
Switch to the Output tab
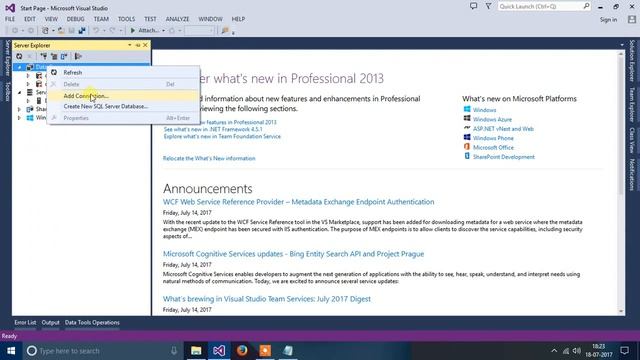coord(51,322)
